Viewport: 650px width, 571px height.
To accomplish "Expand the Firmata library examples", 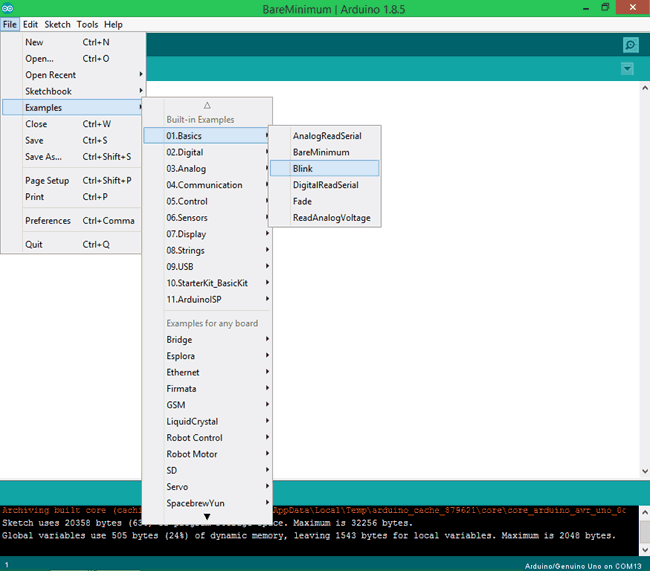I will tap(207, 389).
